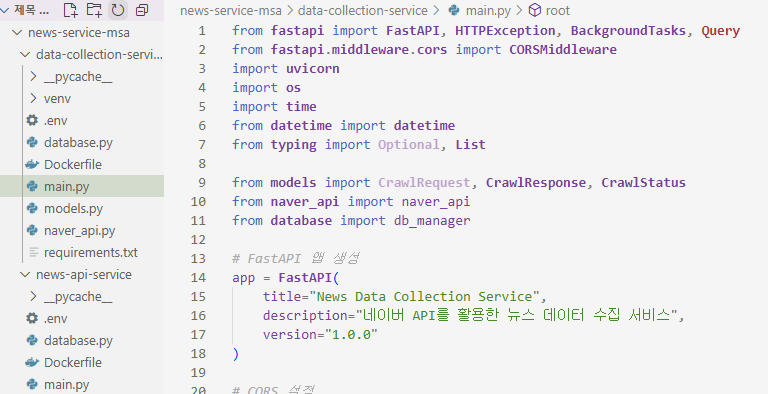The height and width of the screenshot is (394, 768).
Task: Collapse the explorer section titled 제목
Action: click(x=5, y=10)
